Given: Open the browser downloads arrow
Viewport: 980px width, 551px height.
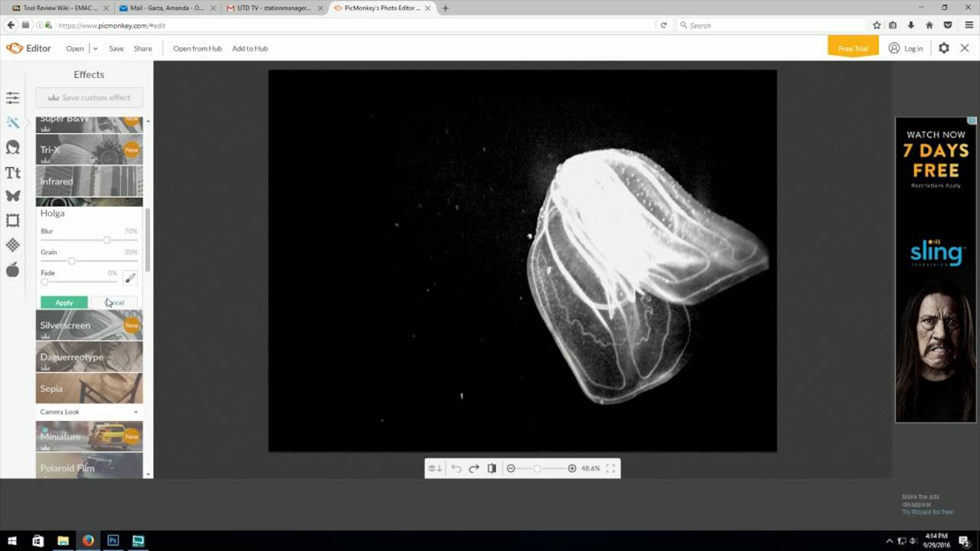Looking at the screenshot, I should tap(911, 25).
